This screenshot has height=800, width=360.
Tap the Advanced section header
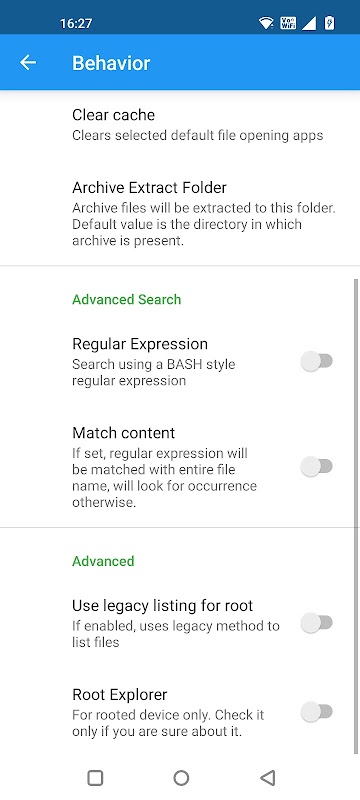tap(103, 561)
